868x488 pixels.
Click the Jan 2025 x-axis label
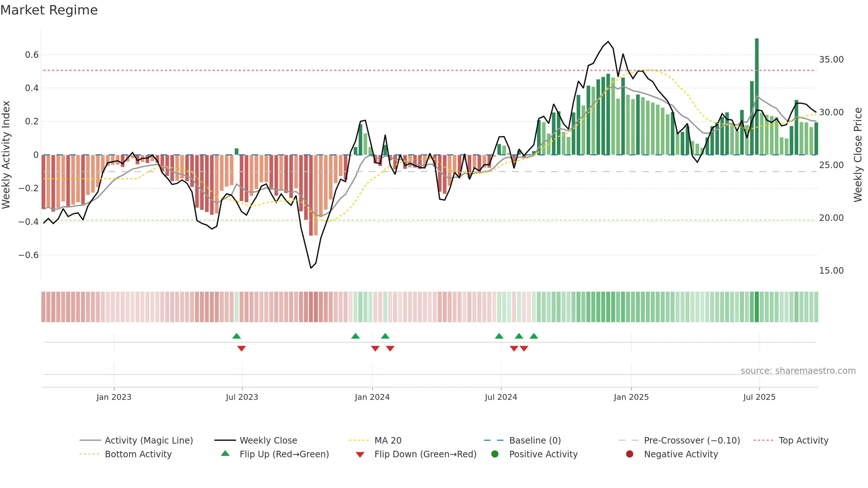pos(631,397)
